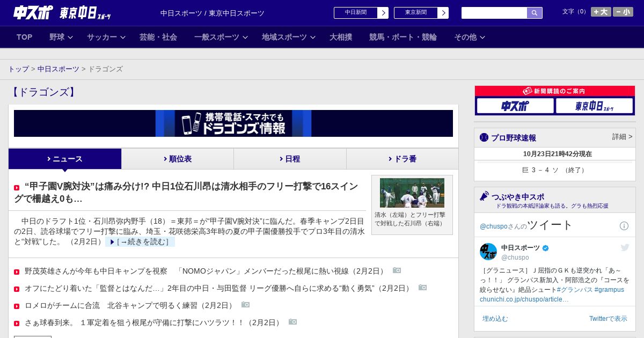Click the batting practice photo thumbnail
This screenshot has height=338, width=644.
tap(412, 193)
